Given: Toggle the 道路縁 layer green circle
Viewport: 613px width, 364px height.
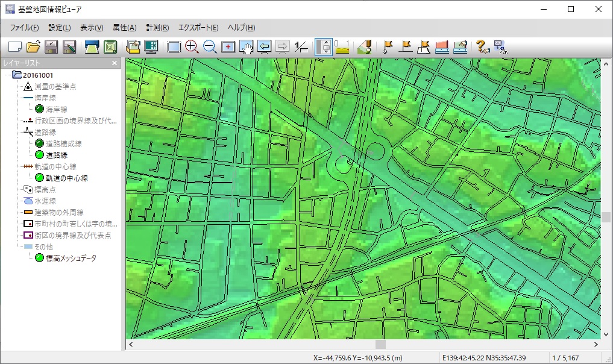Looking at the screenshot, I should point(39,155).
